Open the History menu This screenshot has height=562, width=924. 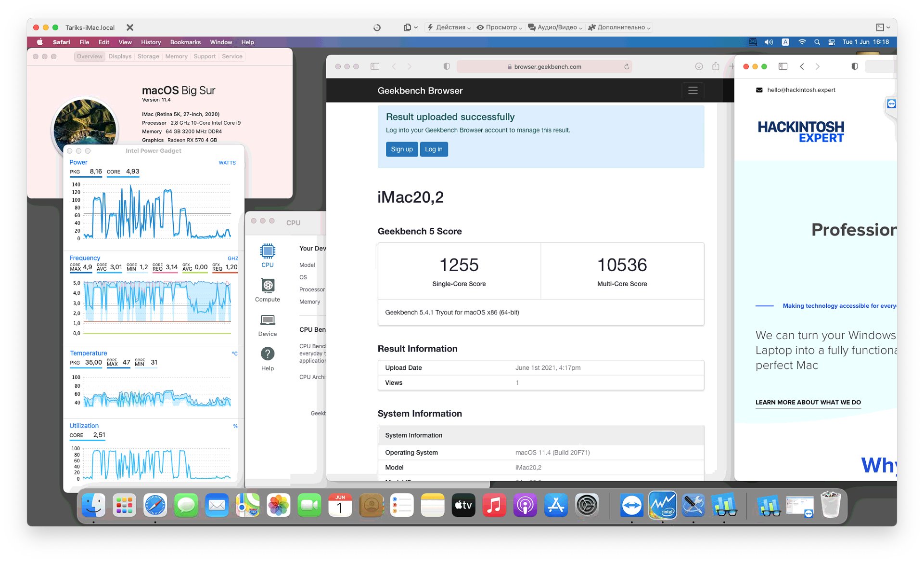coord(151,42)
